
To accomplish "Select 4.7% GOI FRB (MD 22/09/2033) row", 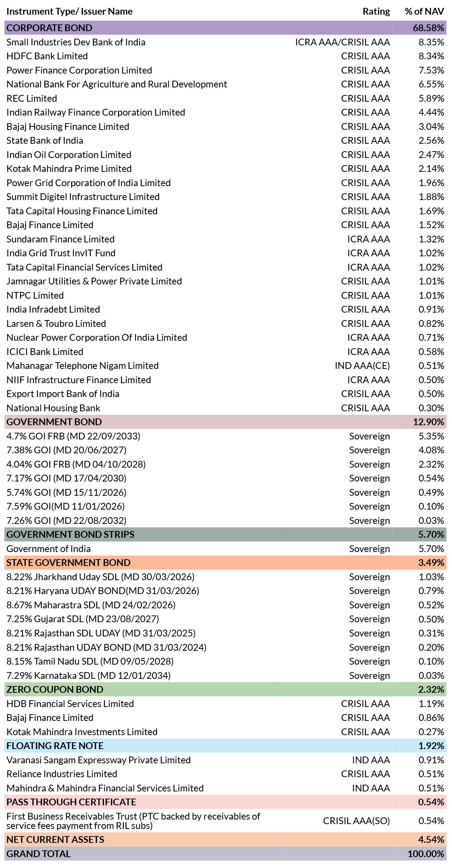I will [225, 436].
